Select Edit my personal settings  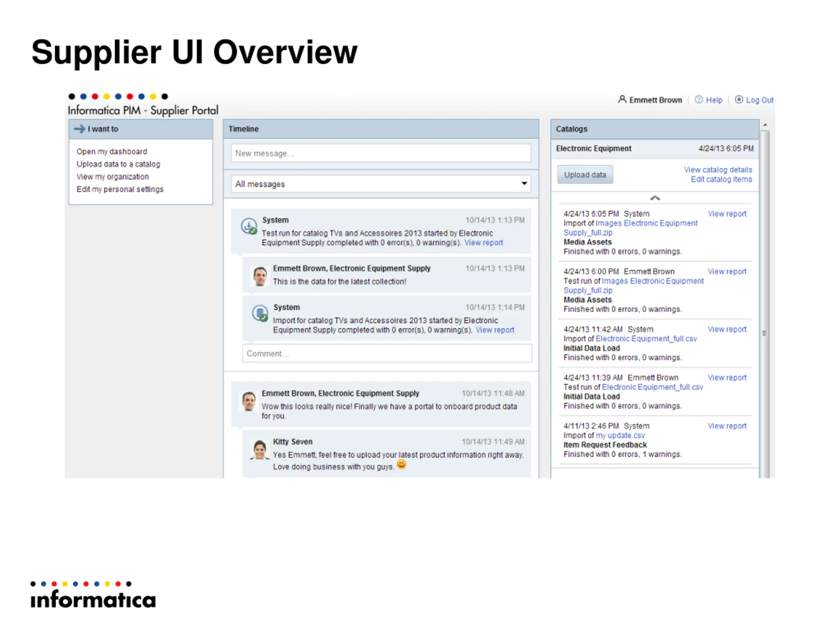[120, 189]
